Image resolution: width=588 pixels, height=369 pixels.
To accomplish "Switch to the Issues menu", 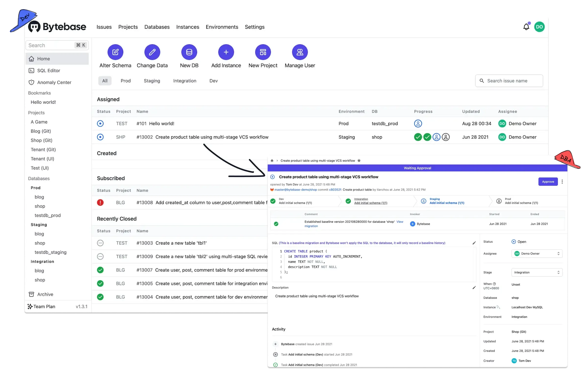I will (104, 27).
